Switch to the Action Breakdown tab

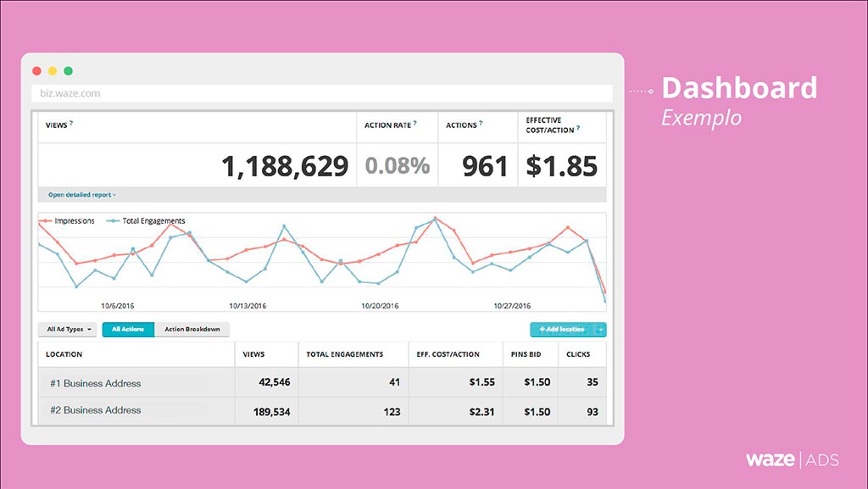click(192, 329)
